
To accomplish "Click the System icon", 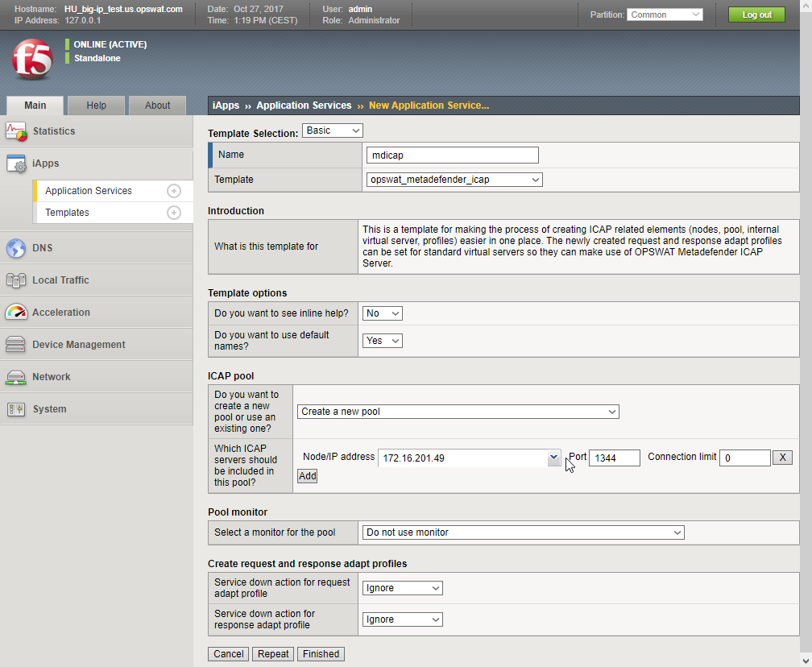I will [x=16, y=409].
